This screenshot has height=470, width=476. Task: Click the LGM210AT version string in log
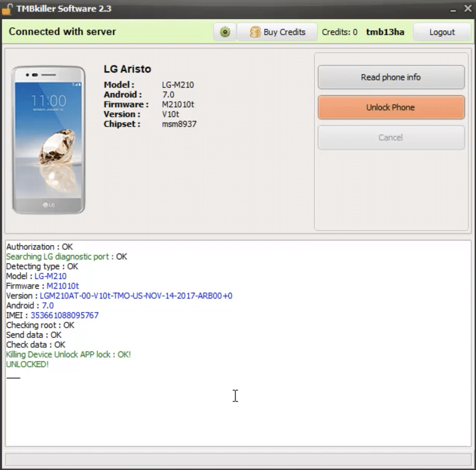coord(136,296)
